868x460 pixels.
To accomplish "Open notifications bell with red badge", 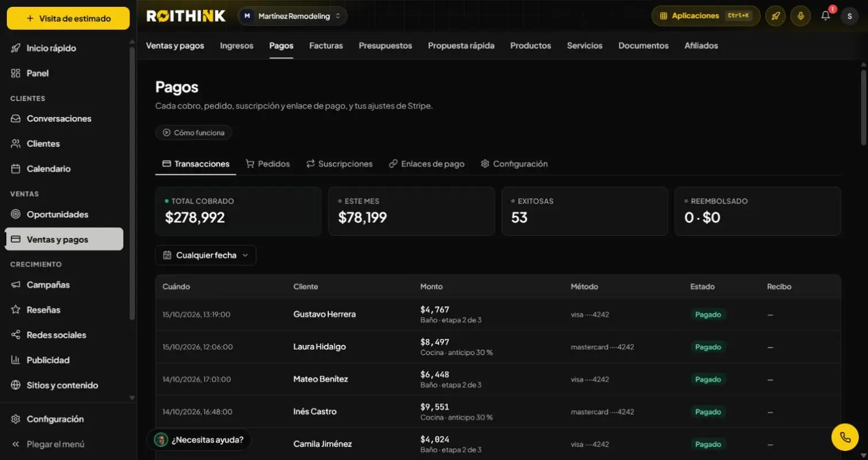I will tap(826, 16).
